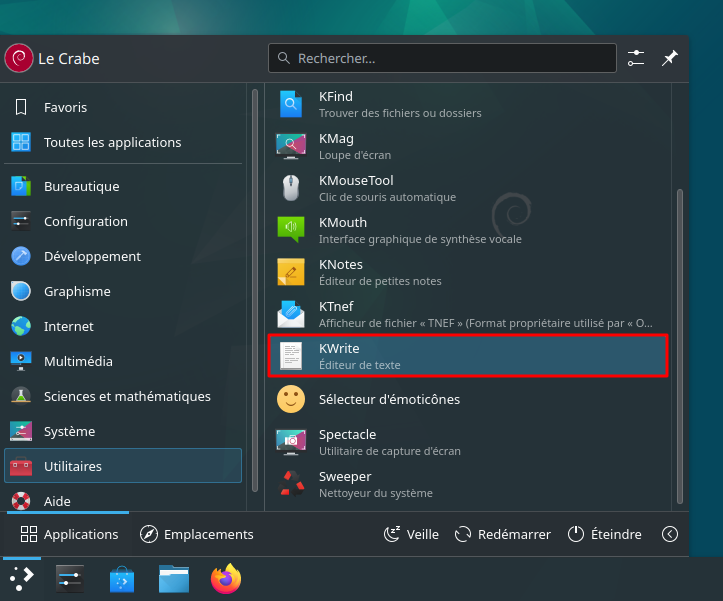Click into the Rechercher search field
Screen dimensions: 723x601
442,58
